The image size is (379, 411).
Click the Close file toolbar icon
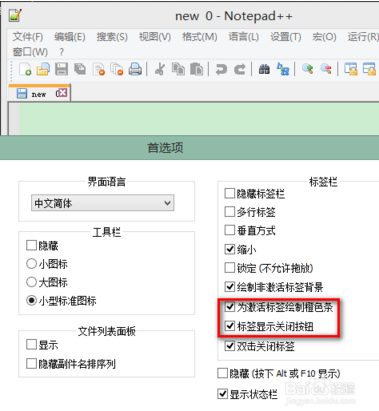tap(99, 69)
